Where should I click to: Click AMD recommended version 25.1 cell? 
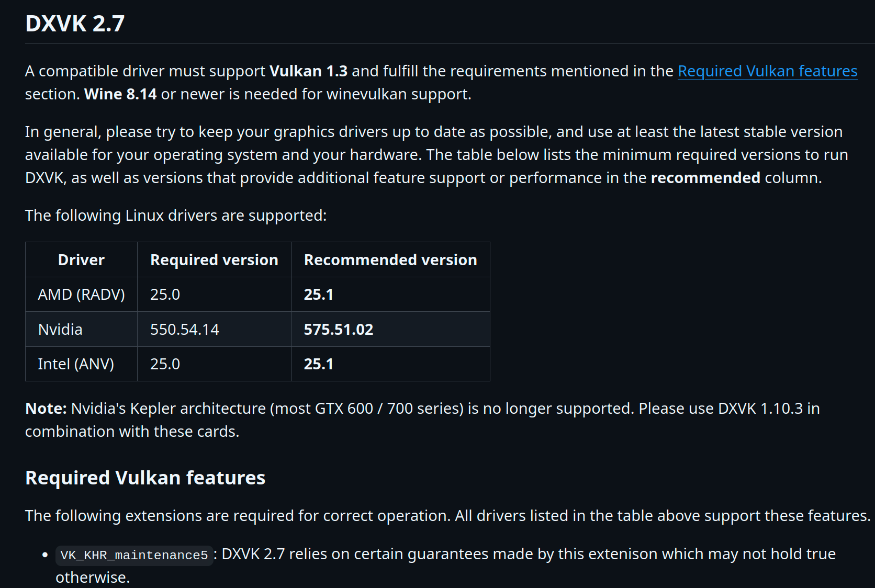[x=318, y=295]
